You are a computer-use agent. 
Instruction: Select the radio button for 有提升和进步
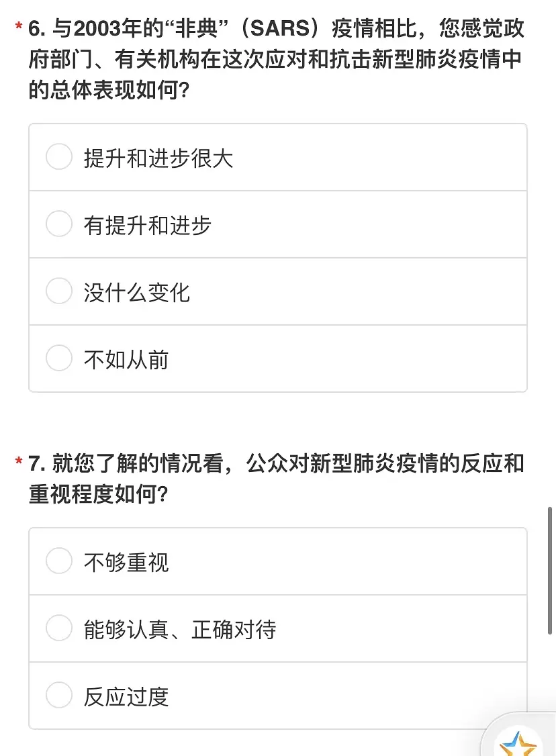click(x=59, y=224)
